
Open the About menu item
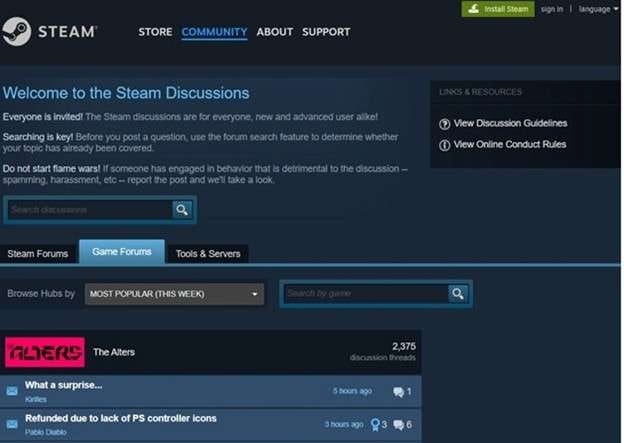click(x=275, y=32)
